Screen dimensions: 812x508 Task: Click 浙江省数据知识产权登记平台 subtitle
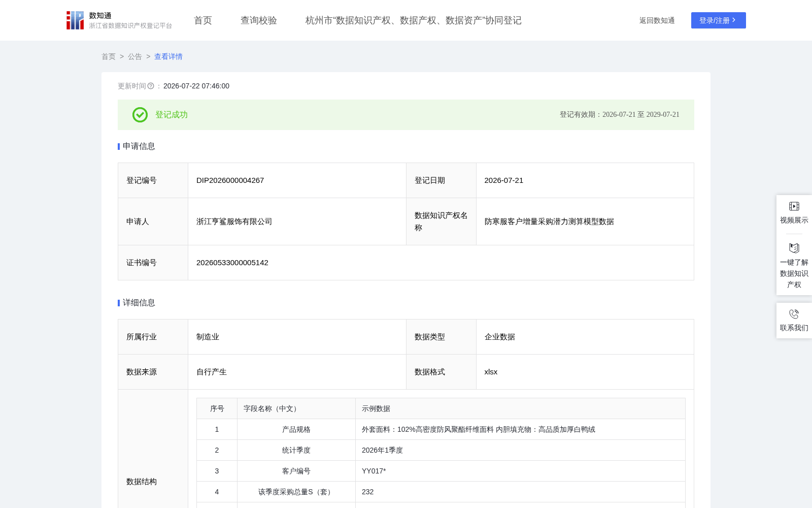coord(131,25)
